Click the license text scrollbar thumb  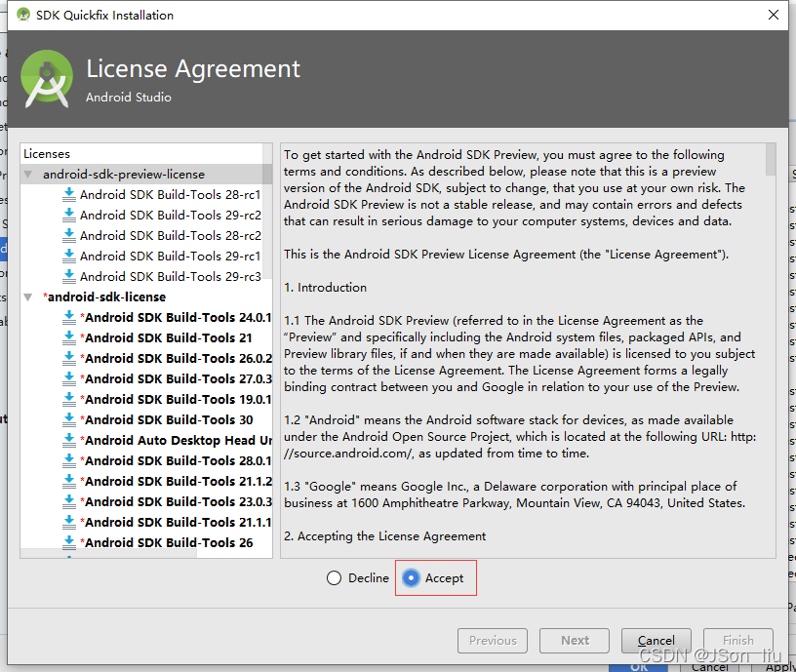tap(770, 159)
